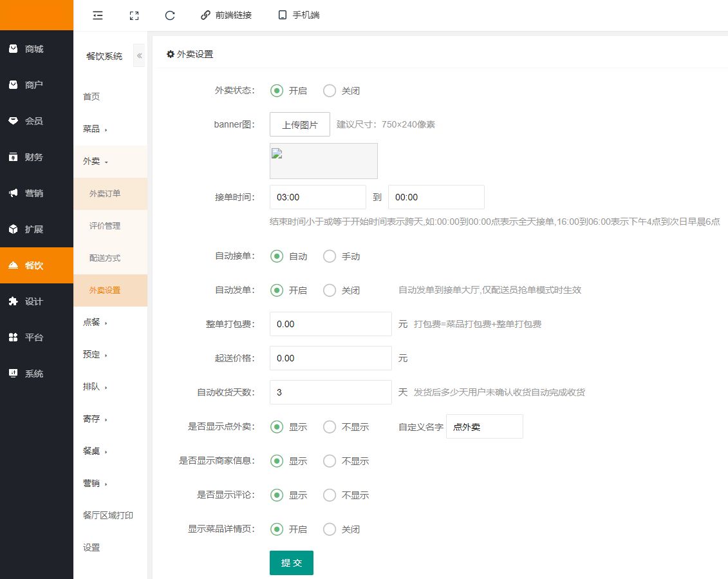Open 财务 section in left sidebar

pos(34,157)
